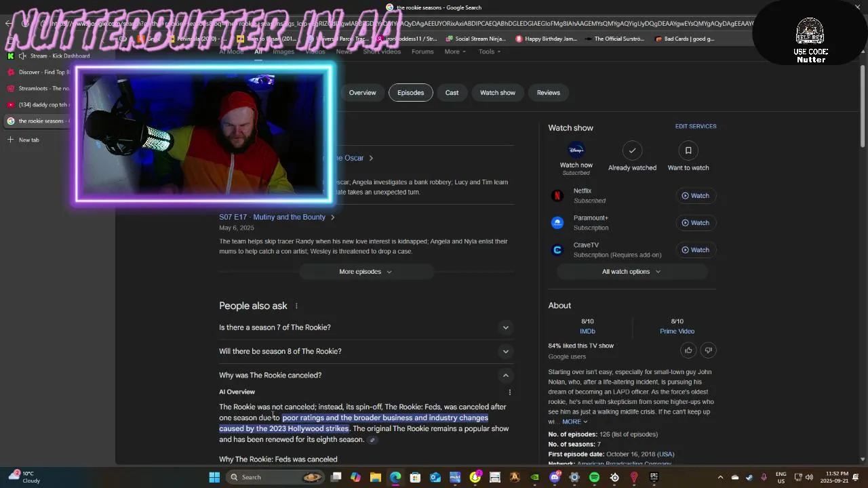The width and height of the screenshot is (868, 488).
Task: Open the Windows Start menu
Action: tap(214, 477)
